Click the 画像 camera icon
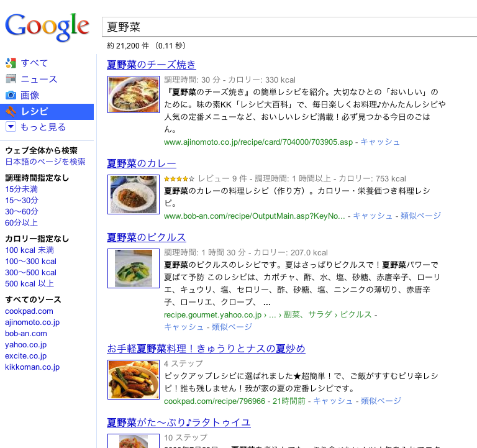 coord(11,95)
